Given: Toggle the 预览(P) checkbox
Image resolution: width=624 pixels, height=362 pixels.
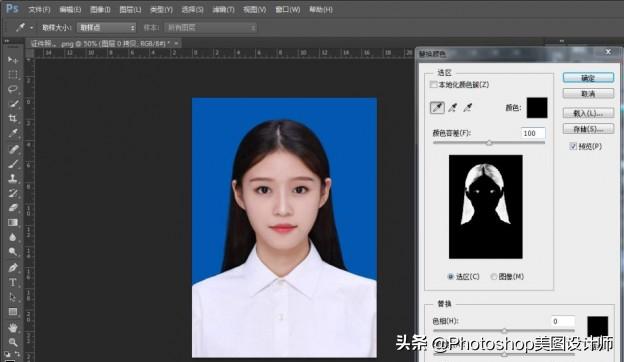Looking at the screenshot, I should click(573, 146).
